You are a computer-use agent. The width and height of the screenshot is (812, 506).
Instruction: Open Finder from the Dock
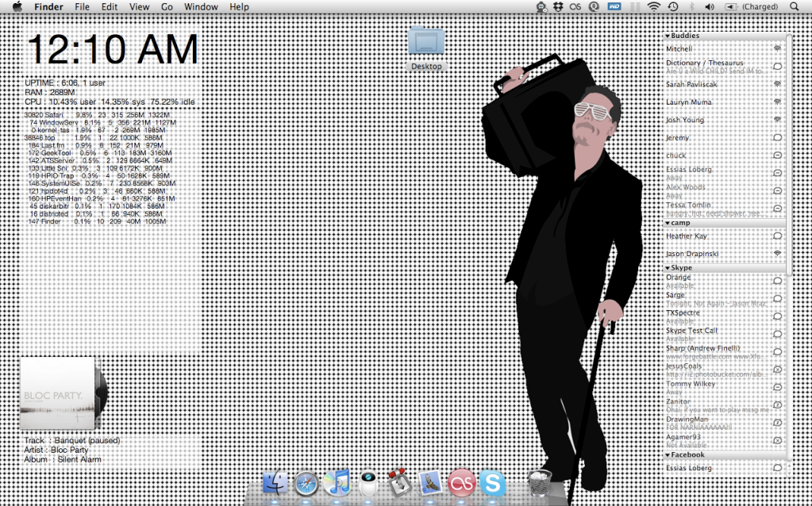coord(275,483)
